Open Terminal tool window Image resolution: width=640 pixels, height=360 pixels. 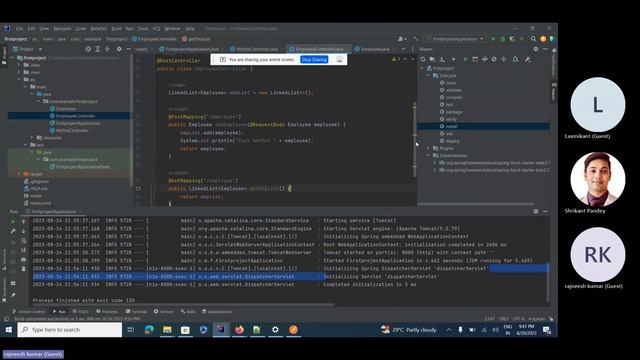(x=136, y=311)
